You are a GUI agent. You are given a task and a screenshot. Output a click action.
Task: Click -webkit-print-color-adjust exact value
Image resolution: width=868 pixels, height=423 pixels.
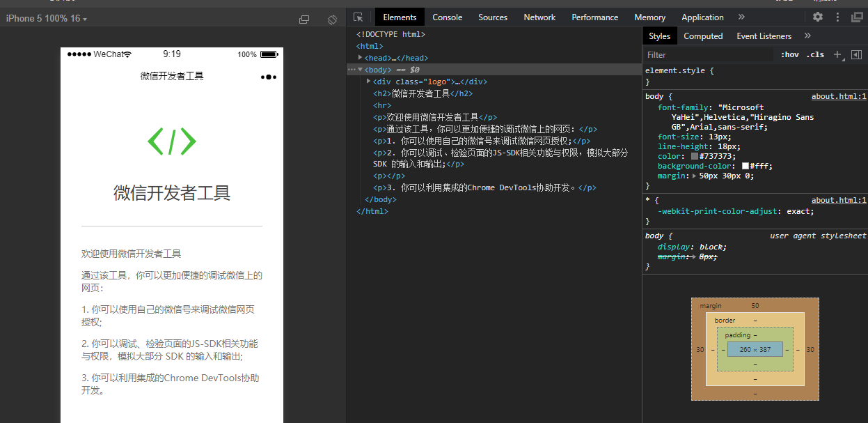click(799, 211)
